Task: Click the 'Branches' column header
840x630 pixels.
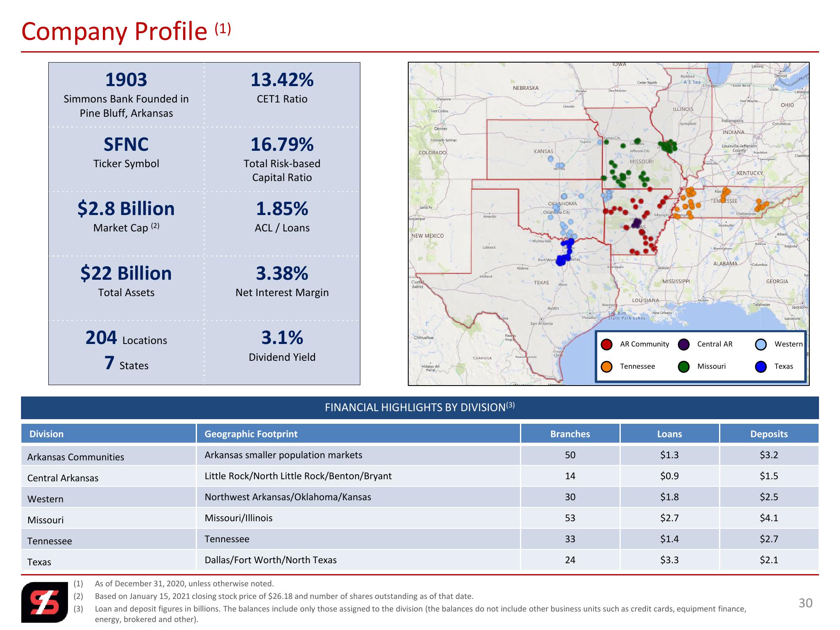Action: [x=570, y=434]
